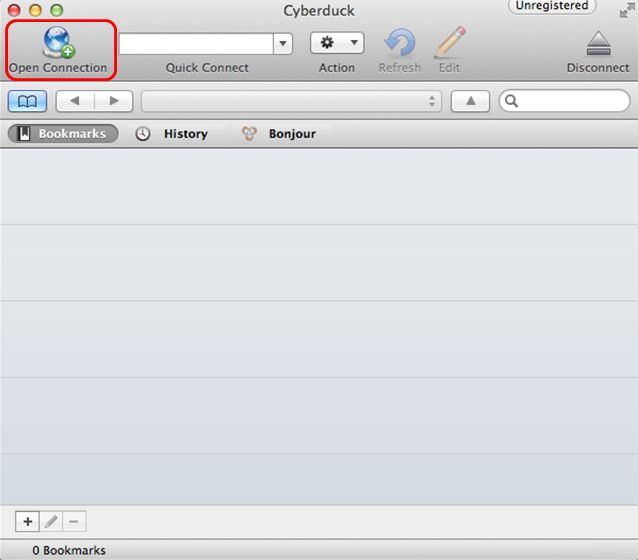Click the forward navigation arrow
This screenshot has width=638, height=560.
coord(113,101)
